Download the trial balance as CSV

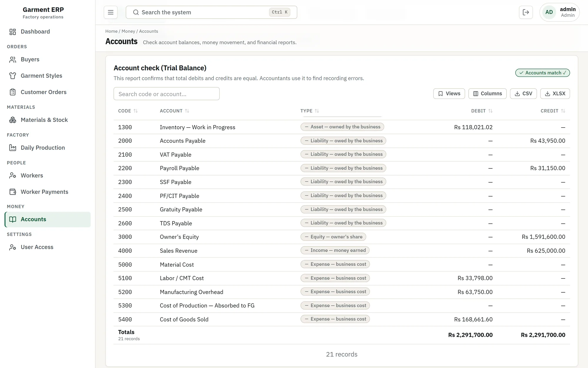[x=523, y=94]
